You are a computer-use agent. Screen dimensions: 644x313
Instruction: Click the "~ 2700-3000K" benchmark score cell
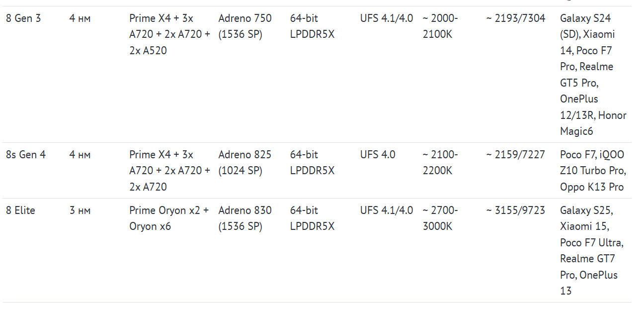(440, 218)
